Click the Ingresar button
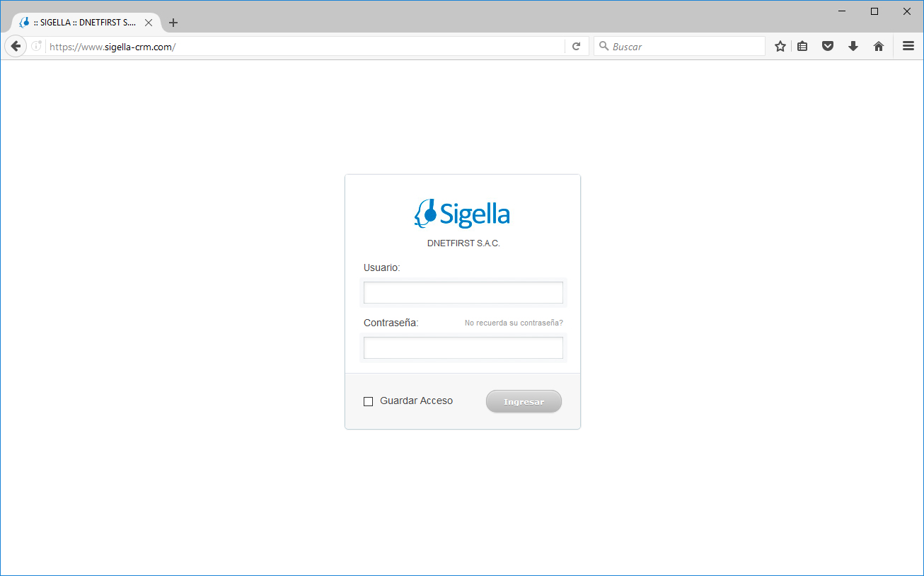The width and height of the screenshot is (924, 576). click(x=524, y=401)
